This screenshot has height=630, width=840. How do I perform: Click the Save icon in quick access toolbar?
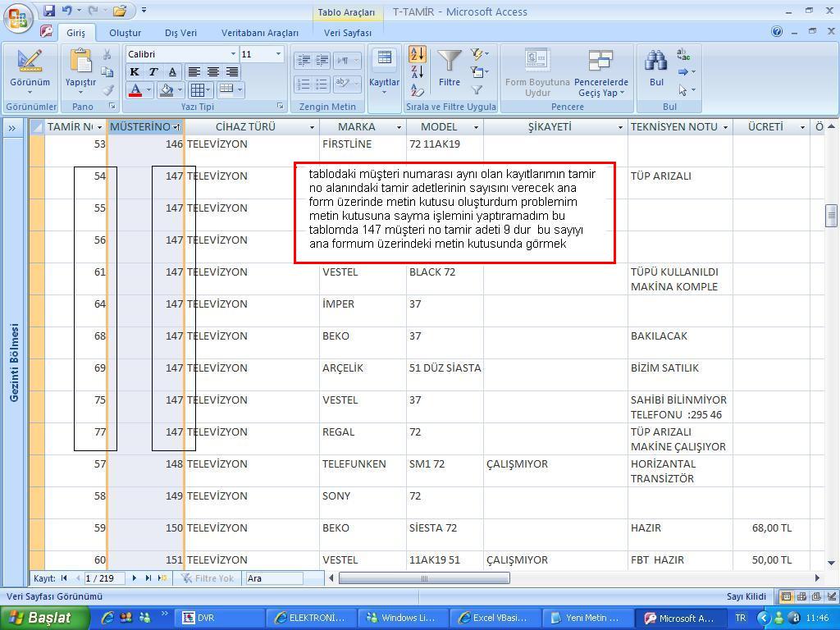point(49,11)
